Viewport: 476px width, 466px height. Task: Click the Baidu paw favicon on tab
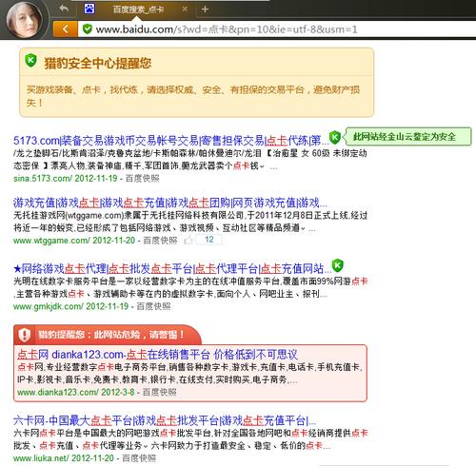[89, 9]
